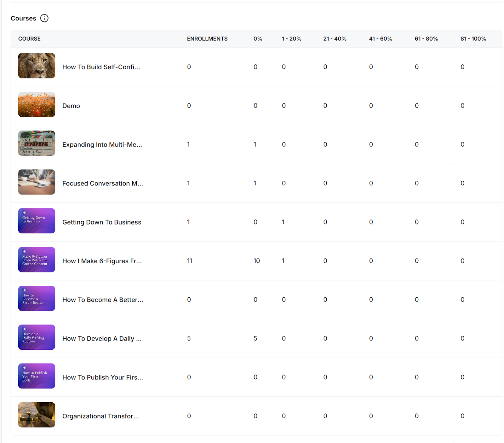Screen dimensions: 504x443
Task: Open the Publish Your First Book thumbnail
Action: click(x=37, y=376)
